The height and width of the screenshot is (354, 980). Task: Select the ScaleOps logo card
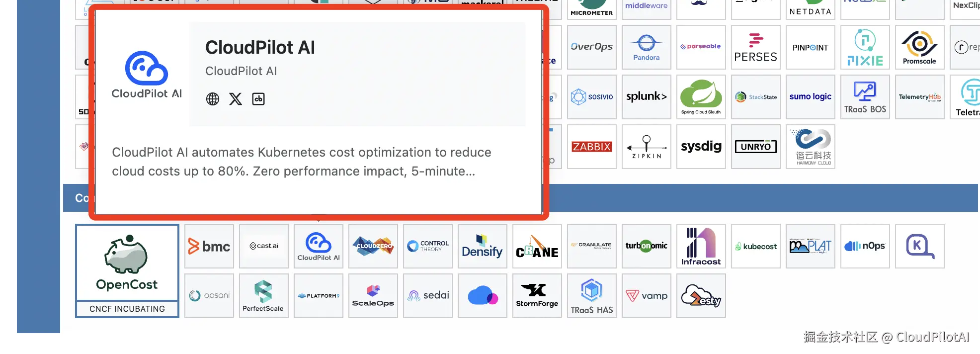point(373,296)
